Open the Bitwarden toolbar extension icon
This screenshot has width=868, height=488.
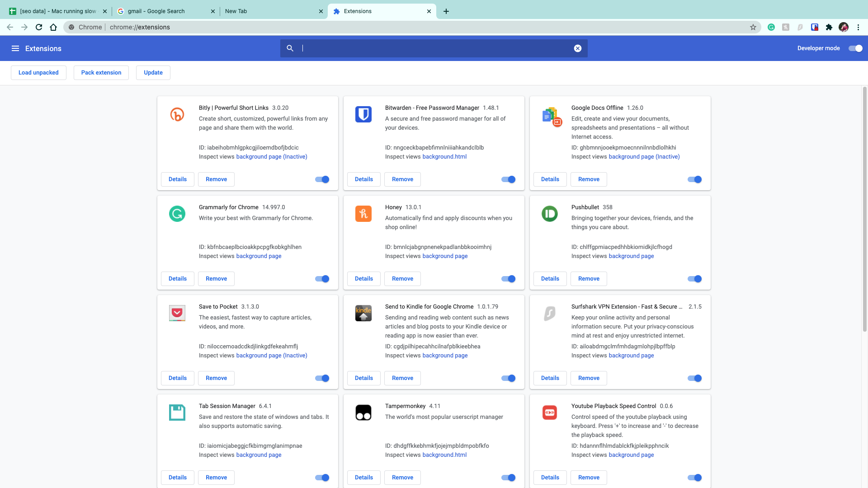click(x=815, y=27)
